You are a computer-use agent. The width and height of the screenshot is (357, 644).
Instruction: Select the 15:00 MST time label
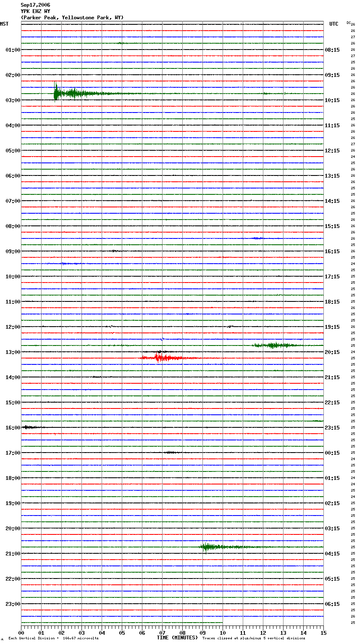point(13,403)
